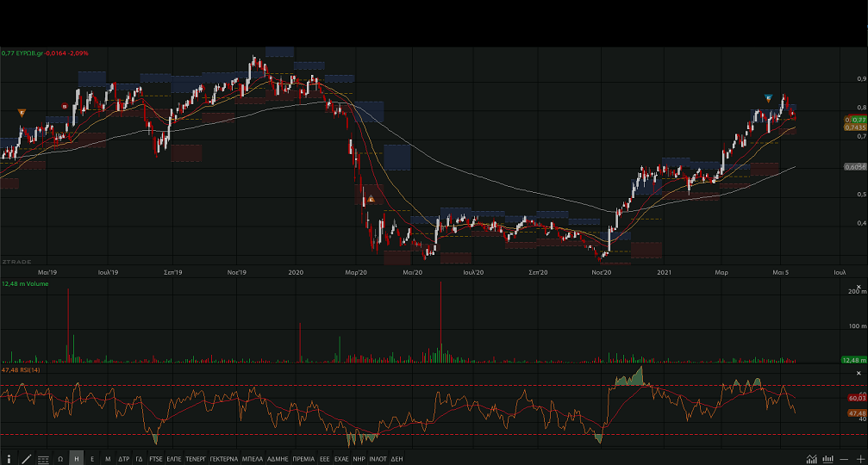The image size is (868, 465).
Task: Load the ΔΕΗ chart
Action: pyautogui.click(x=397, y=459)
